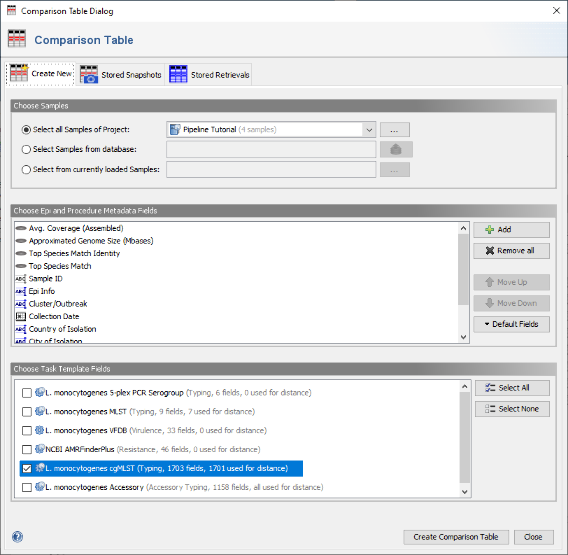Click the browse button next to project dropdown
The width and height of the screenshot is (568, 555).
tap(395, 130)
